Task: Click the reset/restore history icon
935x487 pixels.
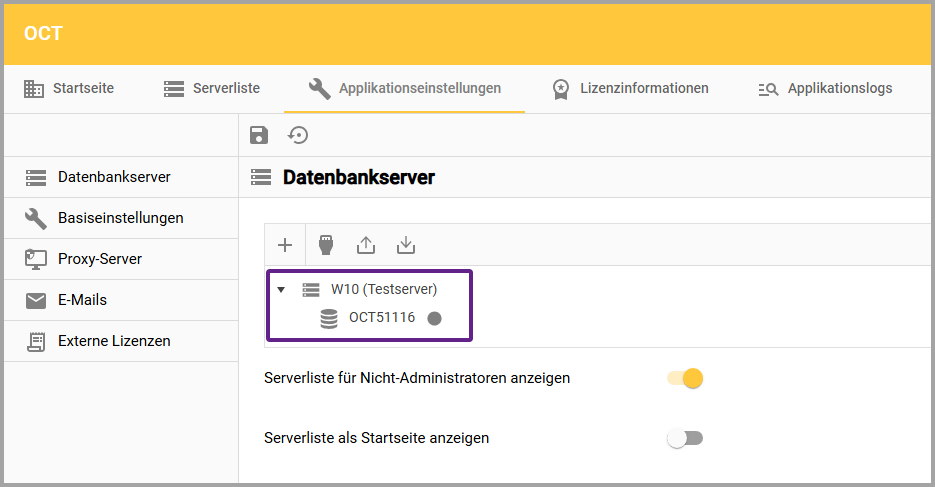Action: (298, 136)
